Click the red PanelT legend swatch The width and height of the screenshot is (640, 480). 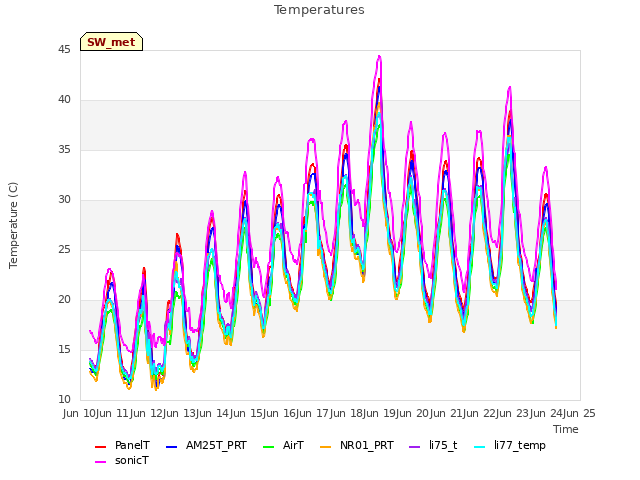(x=100, y=447)
